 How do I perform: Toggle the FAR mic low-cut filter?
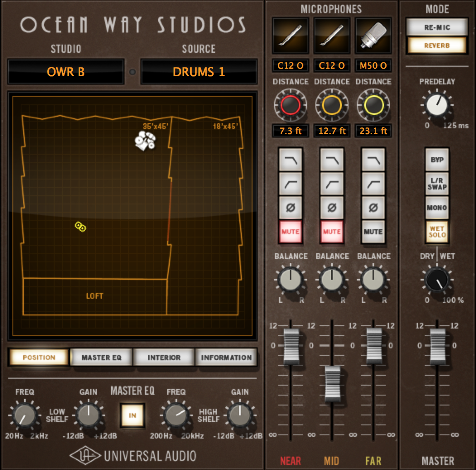[x=373, y=184]
